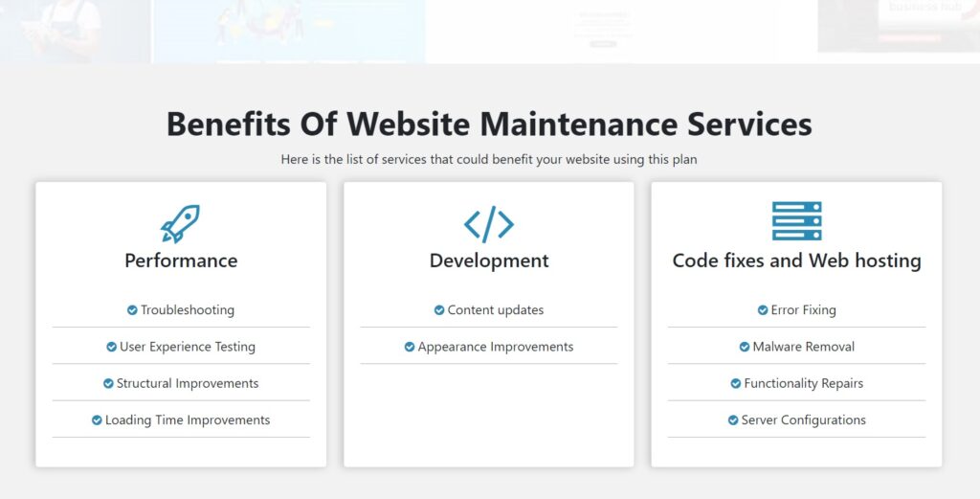Viewport: 980px width, 499px height.
Task: Click the code brackets icon above Development
Action: click(489, 223)
